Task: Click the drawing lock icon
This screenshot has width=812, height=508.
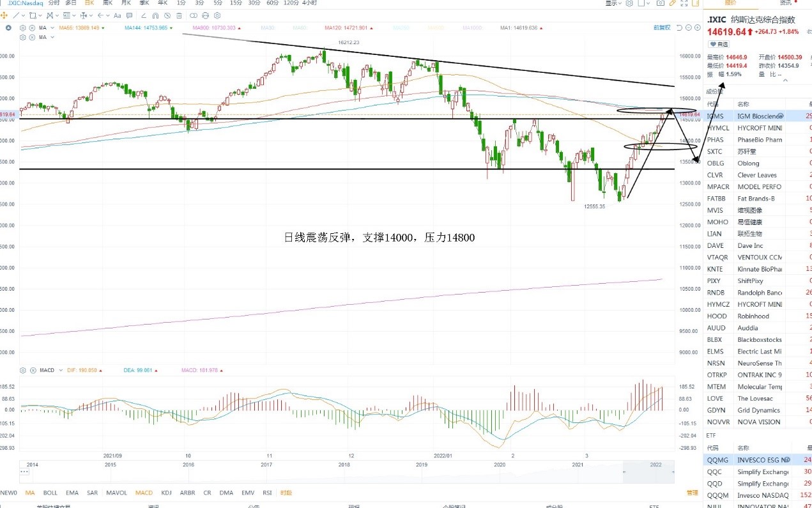Action: coord(205,15)
